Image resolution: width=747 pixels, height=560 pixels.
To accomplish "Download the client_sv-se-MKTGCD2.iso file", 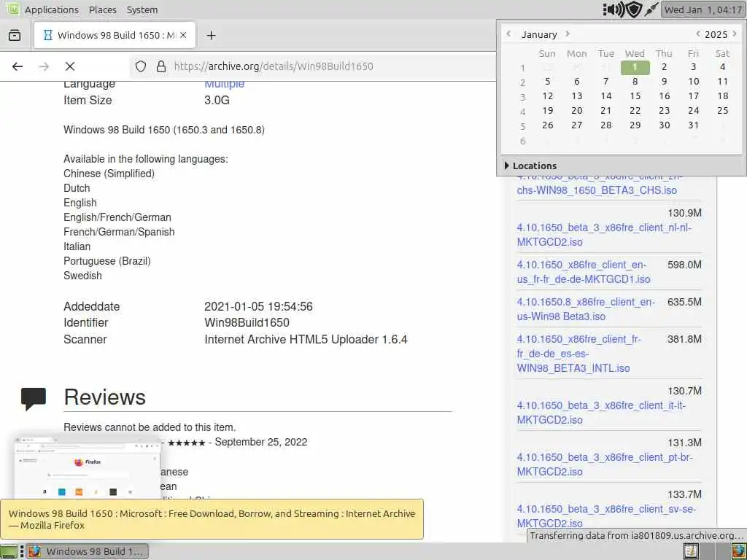I will click(606, 516).
